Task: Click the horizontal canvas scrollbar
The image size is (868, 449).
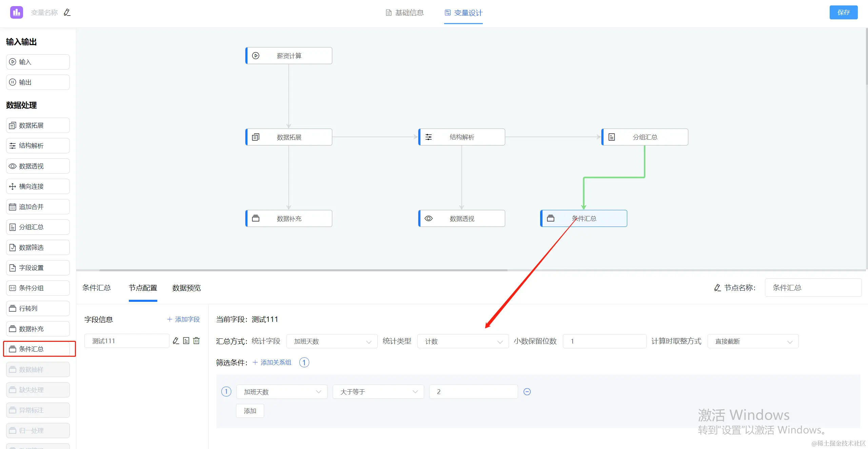Action: [303, 270]
